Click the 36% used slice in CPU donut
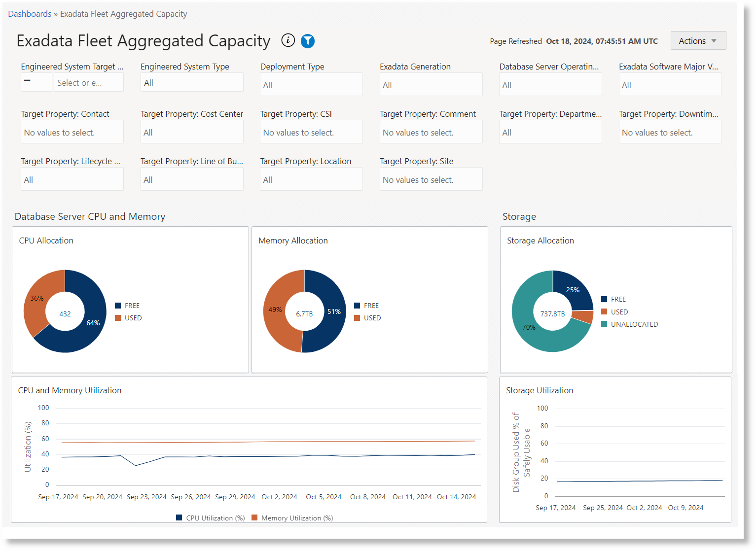Screen dimensions: 756x551 36,299
